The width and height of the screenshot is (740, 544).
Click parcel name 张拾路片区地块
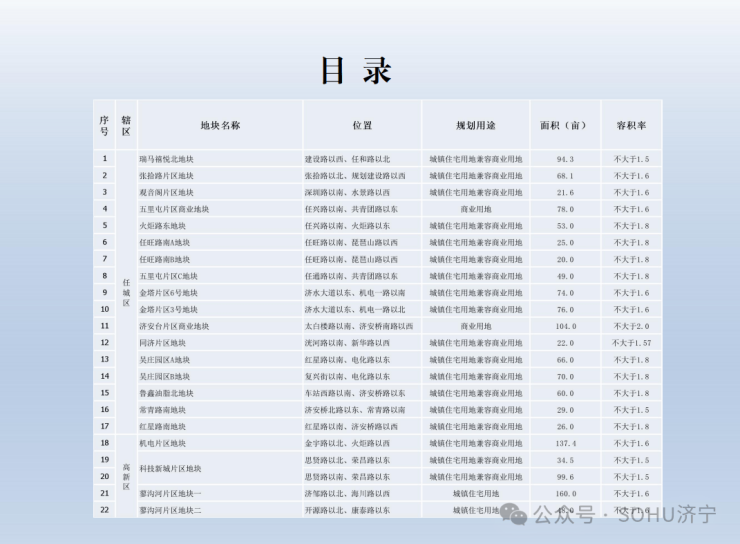click(x=166, y=176)
